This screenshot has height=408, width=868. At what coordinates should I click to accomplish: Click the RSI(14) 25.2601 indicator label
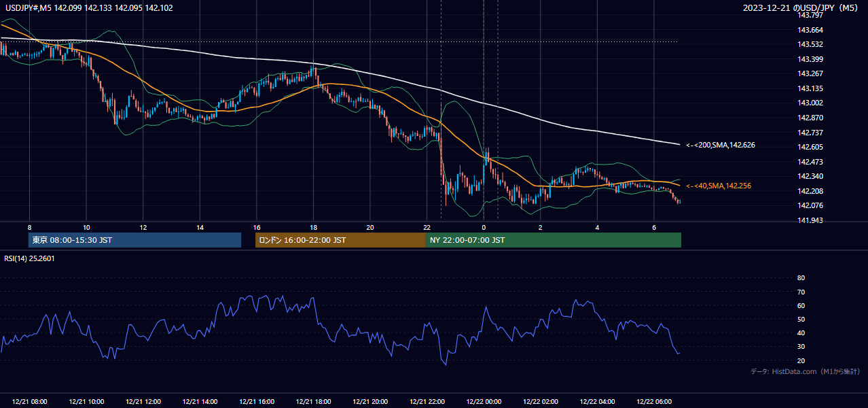pos(29,258)
